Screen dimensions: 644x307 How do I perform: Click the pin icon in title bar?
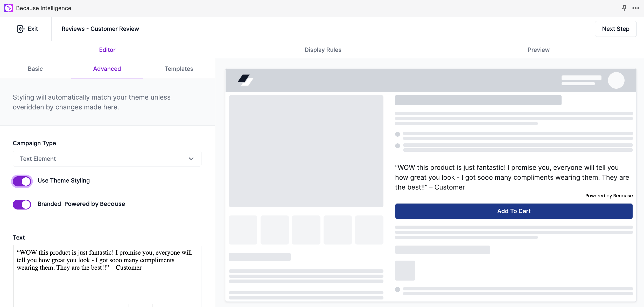[x=624, y=8]
